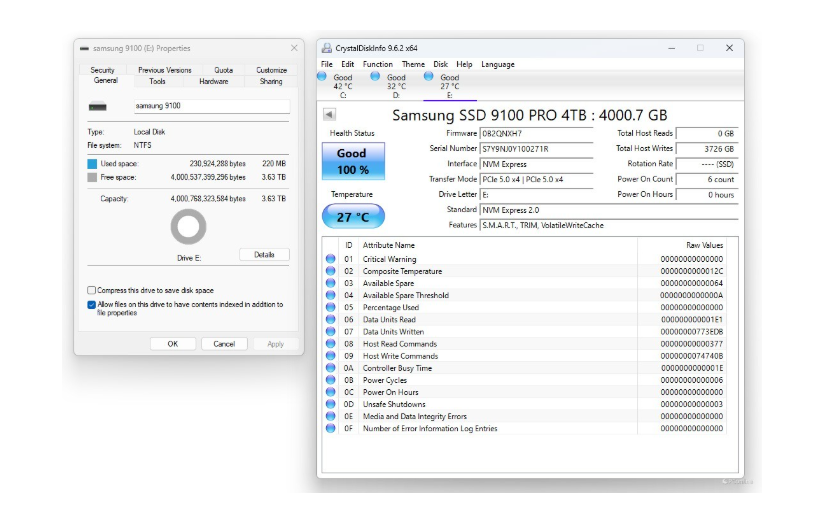Open the Disk menu
This screenshot has width=819, height=508.
click(440, 64)
